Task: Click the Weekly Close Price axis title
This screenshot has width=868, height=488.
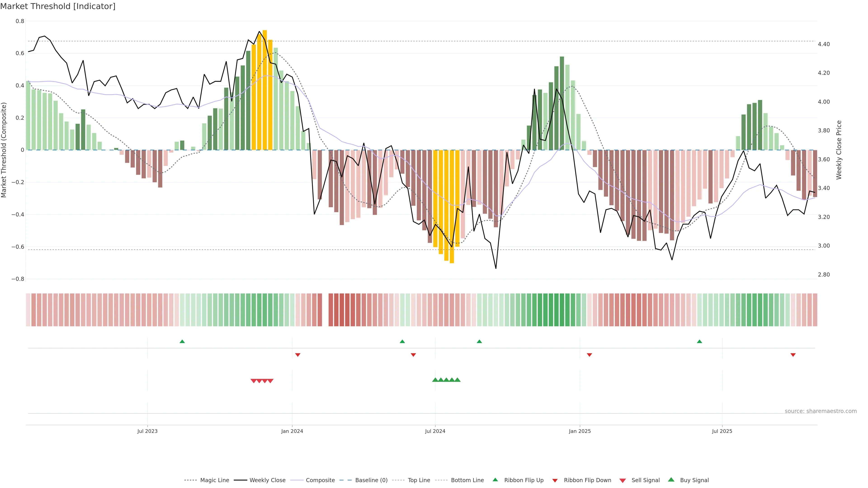Action: (839, 150)
